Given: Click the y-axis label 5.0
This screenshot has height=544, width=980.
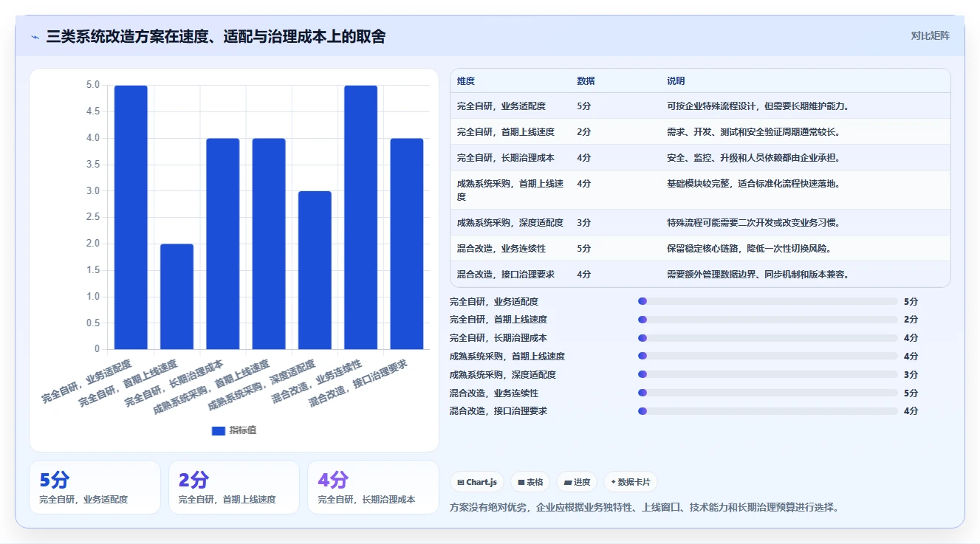Looking at the screenshot, I should (92, 85).
